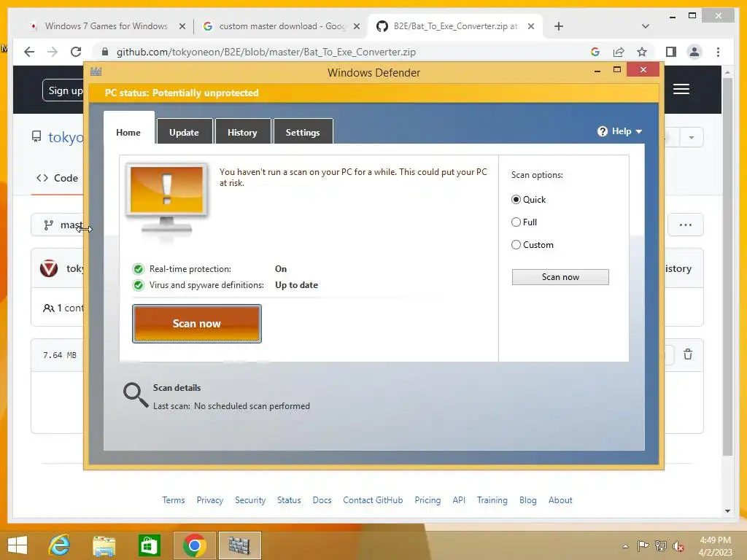Open Chrome tab search chevron
The height and width of the screenshot is (560, 747).
(x=646, y=26)
